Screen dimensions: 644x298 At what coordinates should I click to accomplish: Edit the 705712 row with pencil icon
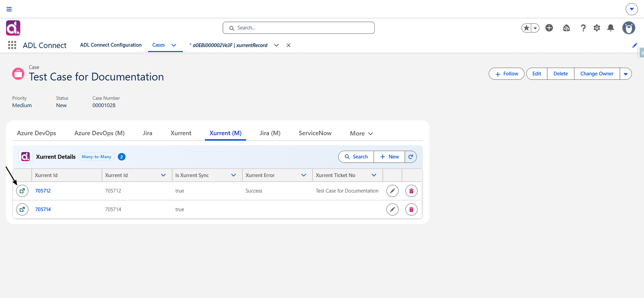[392, 191]
